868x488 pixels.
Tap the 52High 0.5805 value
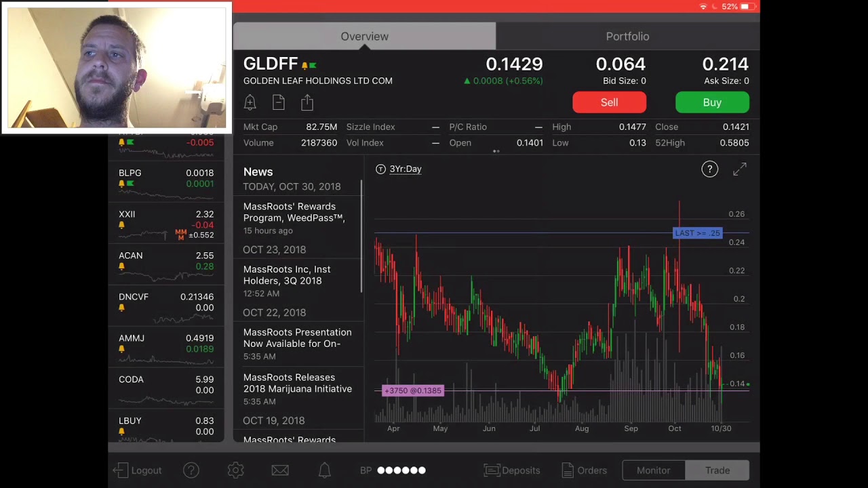[734, 143]
